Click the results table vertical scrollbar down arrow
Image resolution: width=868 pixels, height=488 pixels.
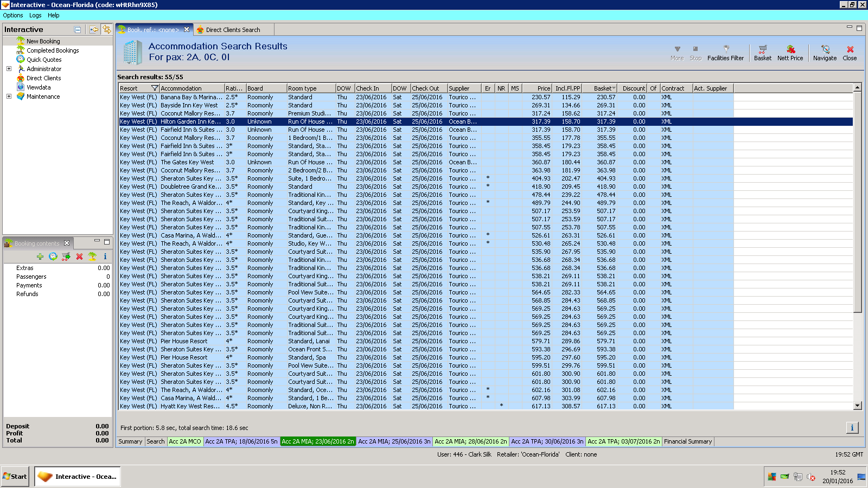857,406
